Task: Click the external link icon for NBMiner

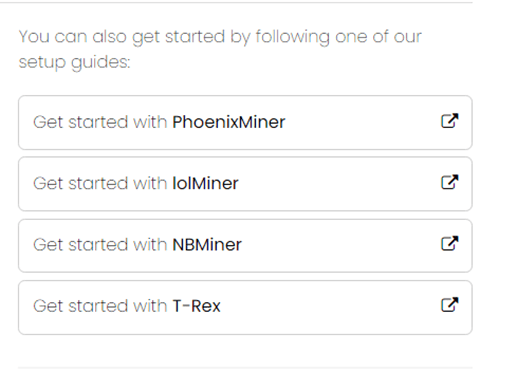Action: (450, 244)
